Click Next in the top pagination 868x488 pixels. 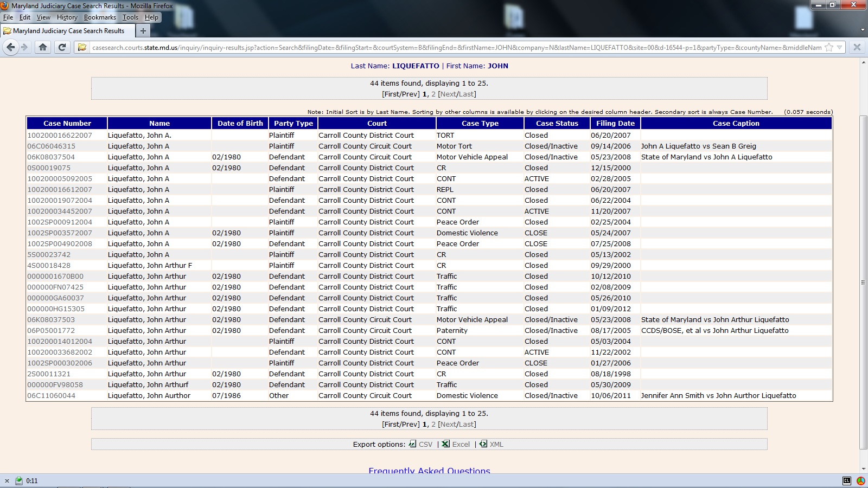tap(448, 94)
